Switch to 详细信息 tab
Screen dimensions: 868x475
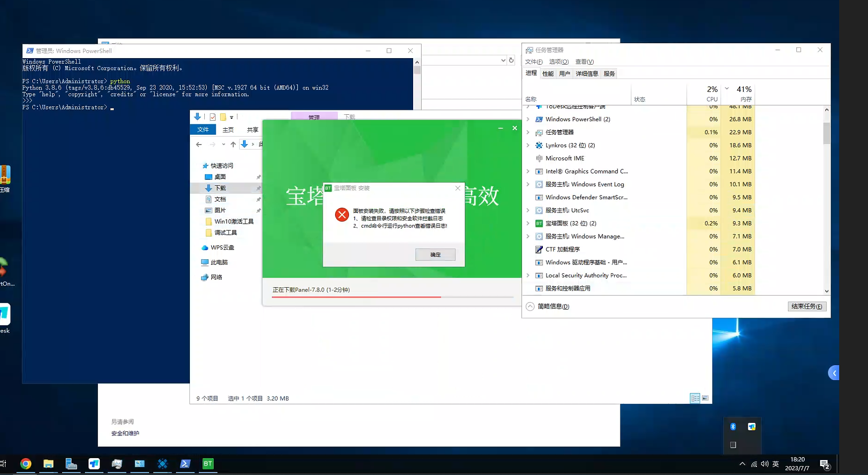coord(587,74)
